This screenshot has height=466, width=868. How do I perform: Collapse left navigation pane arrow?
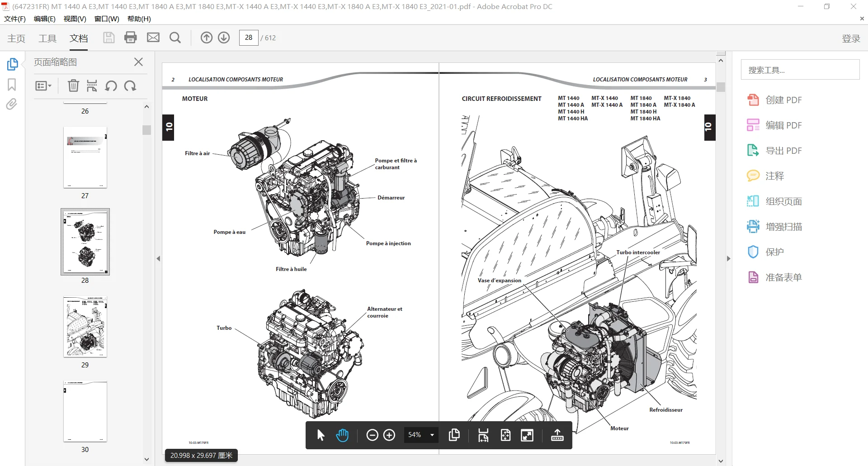pos(158,259)
